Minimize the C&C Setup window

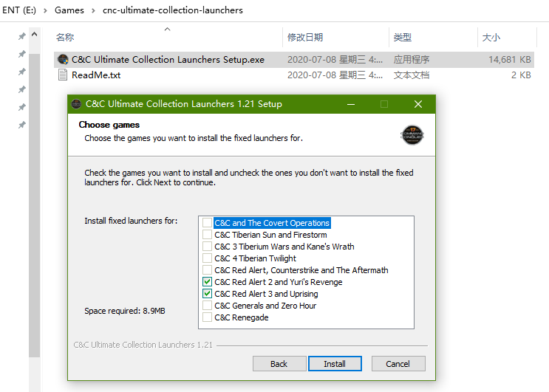(351, 104)
